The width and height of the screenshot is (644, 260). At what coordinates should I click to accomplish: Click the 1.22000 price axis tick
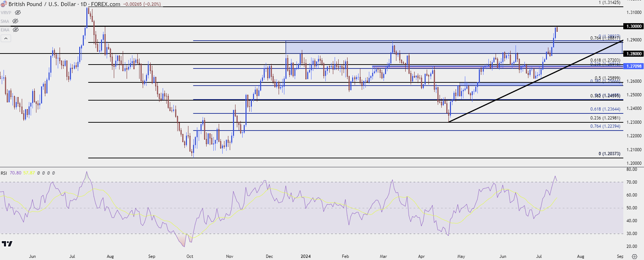tap(634, 136)
